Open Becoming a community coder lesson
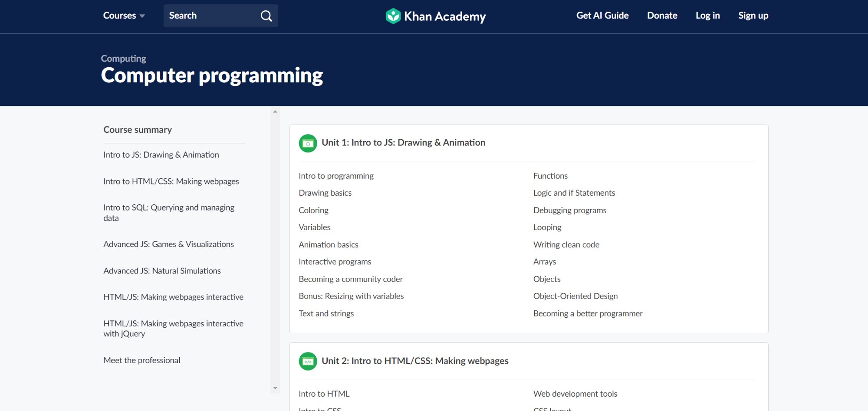The image size is (868, 411). click(351, 279)
